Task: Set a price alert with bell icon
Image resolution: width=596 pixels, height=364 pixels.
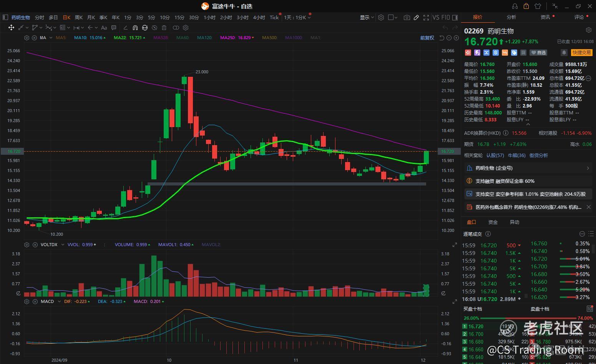Action: tap(564, 53)
